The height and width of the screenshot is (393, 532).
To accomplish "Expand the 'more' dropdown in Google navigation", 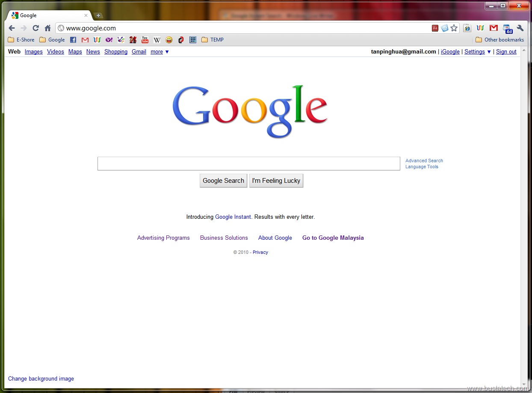I will (160, 52).
